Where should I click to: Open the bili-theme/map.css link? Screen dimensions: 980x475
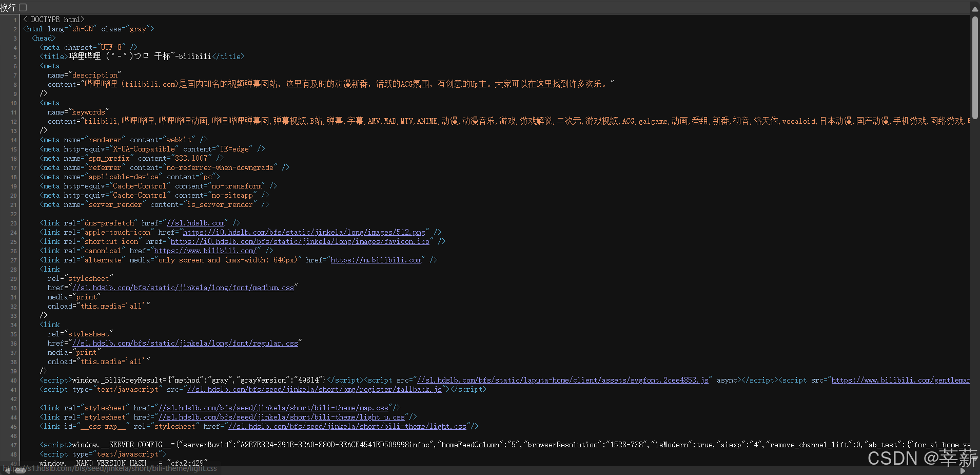pos(273,408)
